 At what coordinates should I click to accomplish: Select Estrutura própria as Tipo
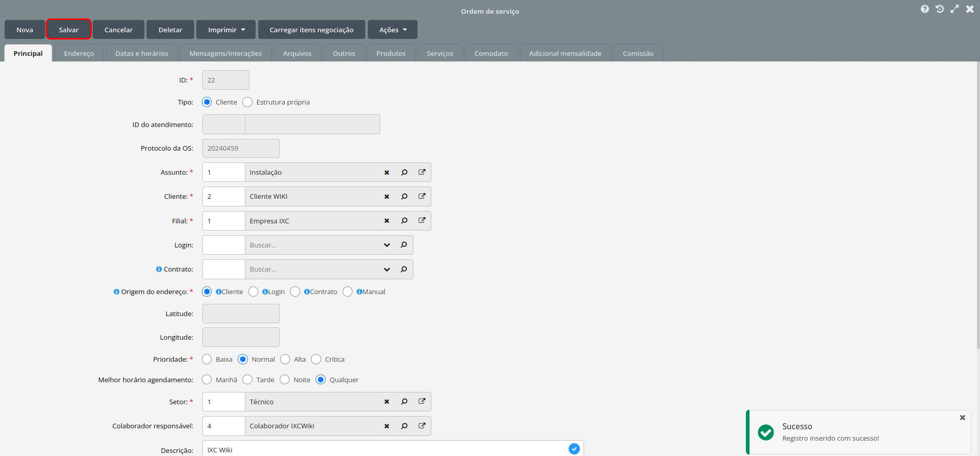[247, 102]
